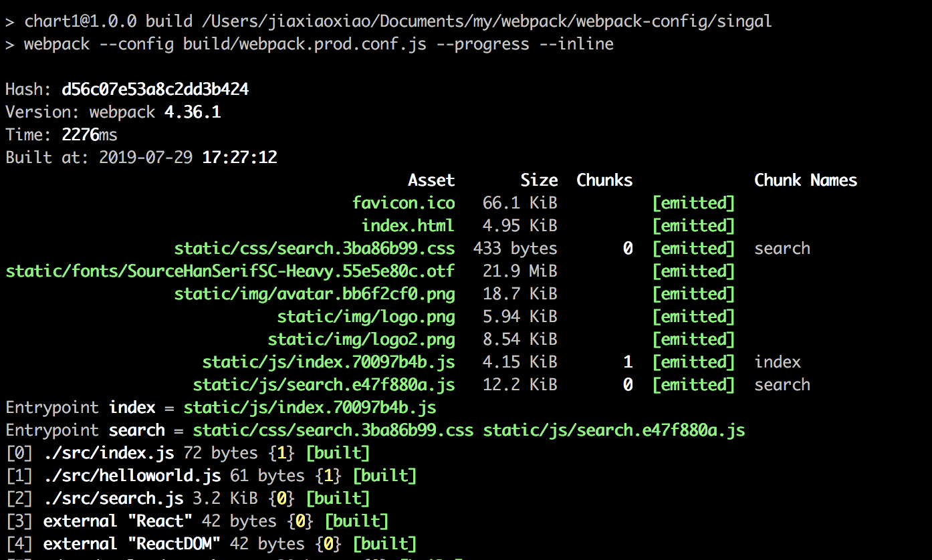Screen dimensions: 932x560
Task: Click the build time value 2276ms
Action: 90,135
